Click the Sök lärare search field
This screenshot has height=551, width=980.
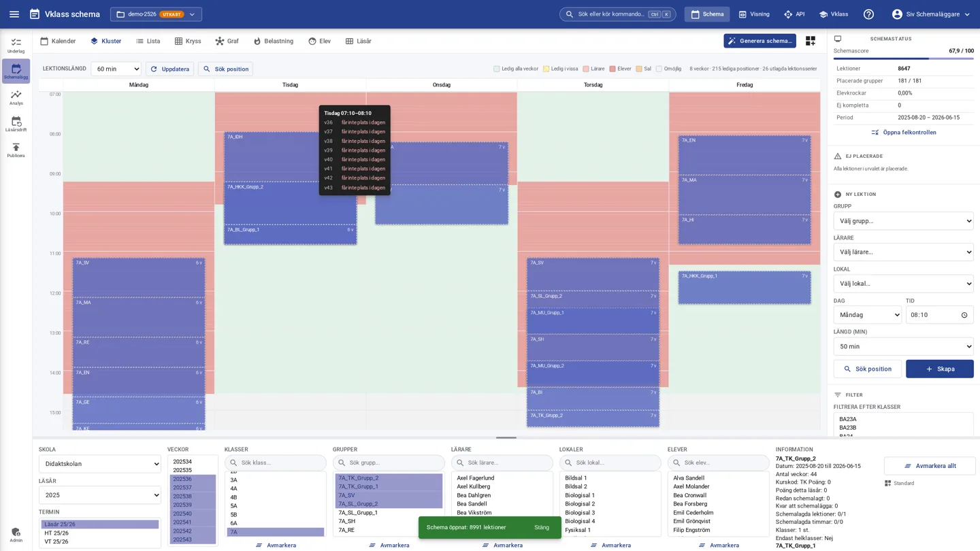click(502, 463)
